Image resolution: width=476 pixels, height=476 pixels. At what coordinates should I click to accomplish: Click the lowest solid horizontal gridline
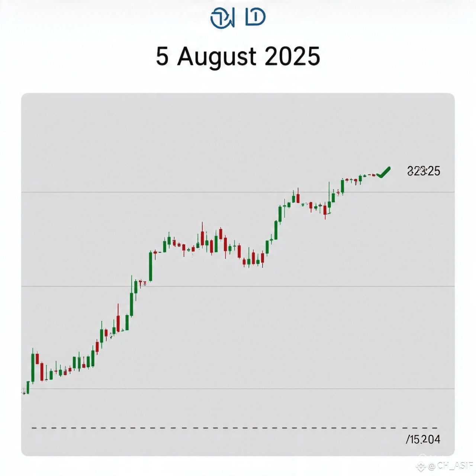238,389
